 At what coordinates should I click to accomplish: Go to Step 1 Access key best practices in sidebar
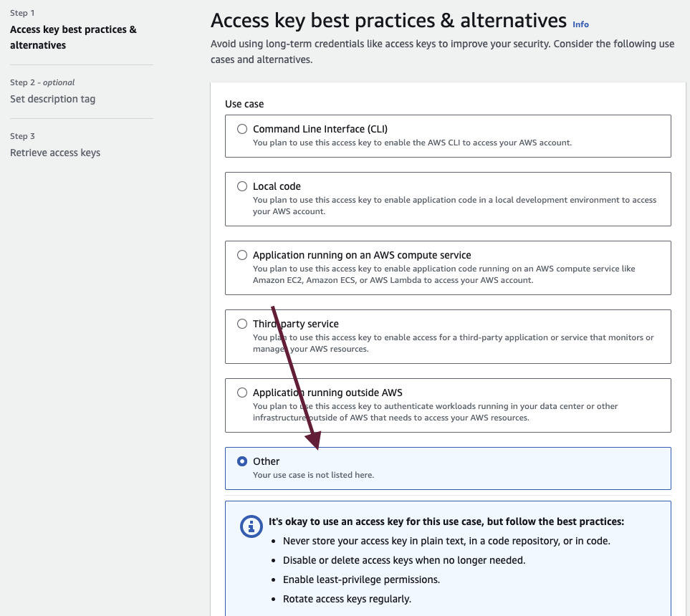click(73, 37)
